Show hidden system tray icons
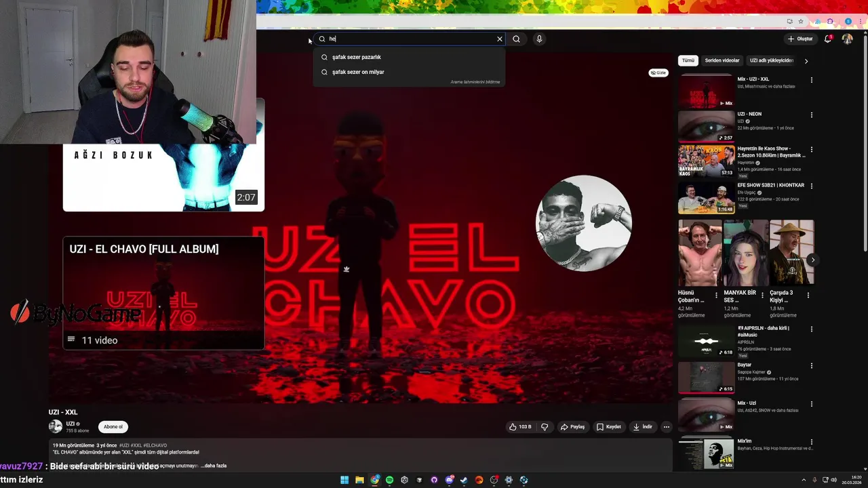Viewport: 868px width, 488px height. pyautogui.click(x=804, y=480)
